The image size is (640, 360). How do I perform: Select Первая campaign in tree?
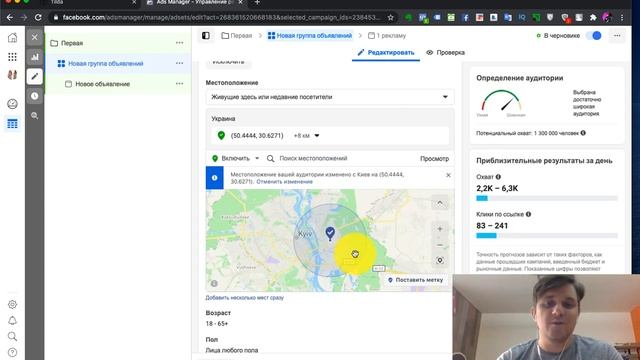(x=72, y=43)
